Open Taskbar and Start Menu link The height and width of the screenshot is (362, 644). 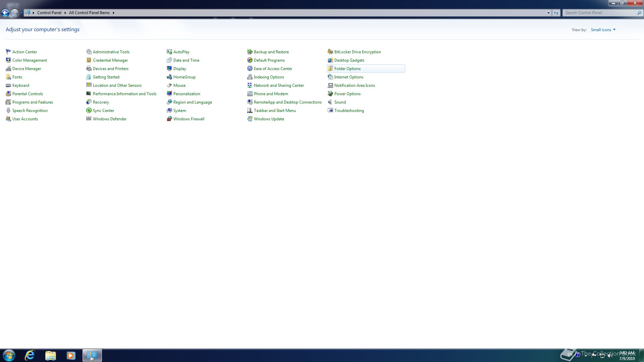click(x=275, y=111)
